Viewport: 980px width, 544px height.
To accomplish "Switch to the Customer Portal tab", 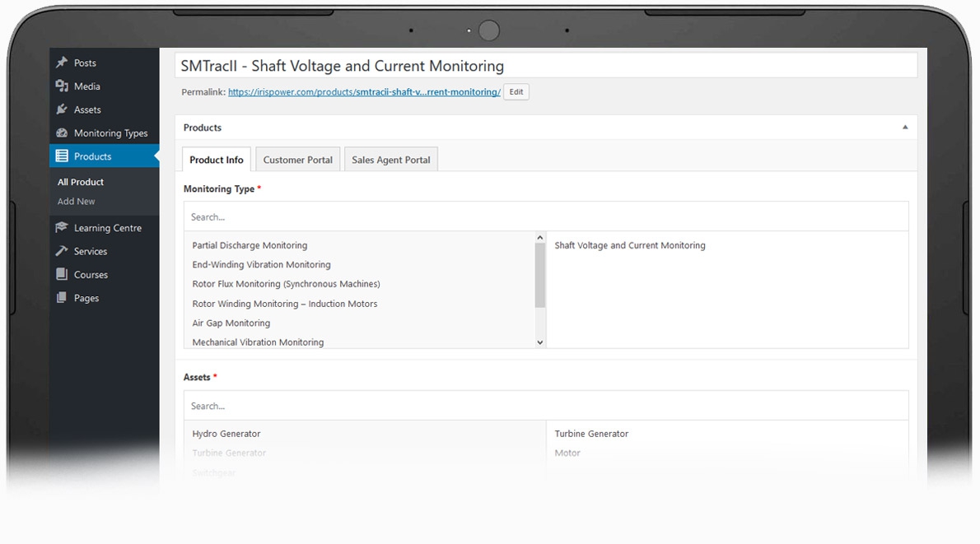I will (297, 160).
